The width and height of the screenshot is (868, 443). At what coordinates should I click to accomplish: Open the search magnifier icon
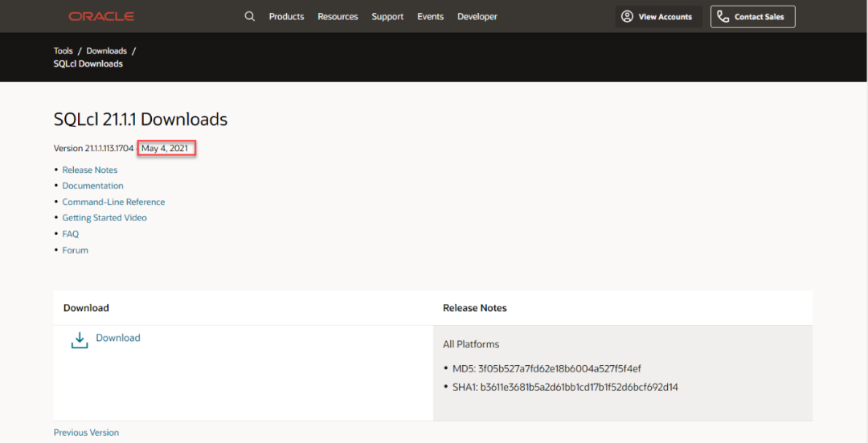coord(250,16)
